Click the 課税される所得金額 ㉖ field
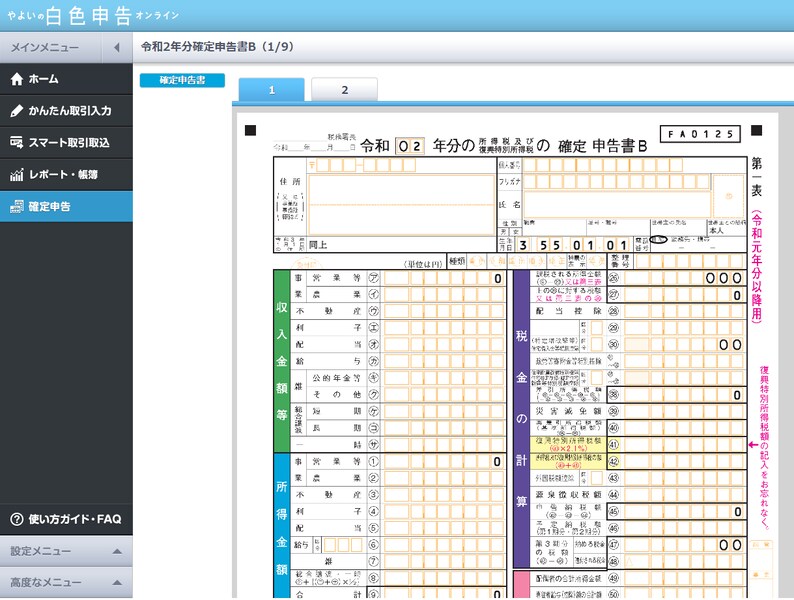The width and height of the screenshot is (794, 600). pyautogui.click(x=684, y=278)
